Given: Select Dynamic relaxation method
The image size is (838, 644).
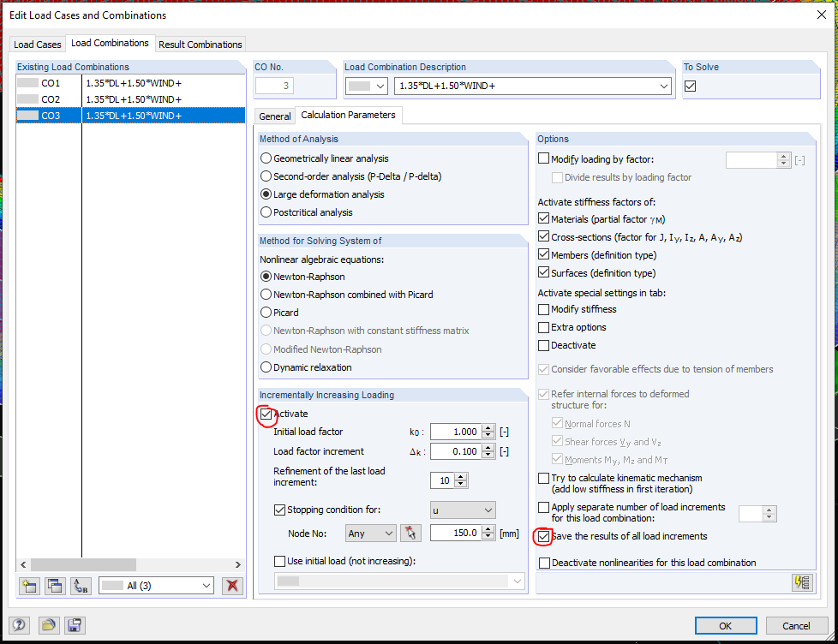Looking at the screenshot, I should pyautogui.click(x=266, y=367).
